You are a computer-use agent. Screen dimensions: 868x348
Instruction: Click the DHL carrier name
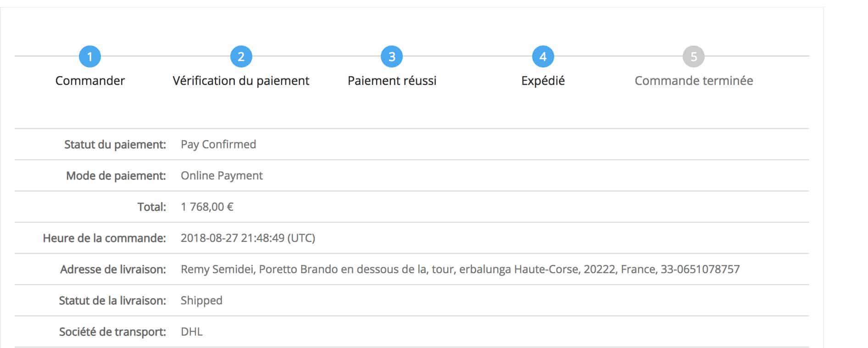[x=191, y=331]
